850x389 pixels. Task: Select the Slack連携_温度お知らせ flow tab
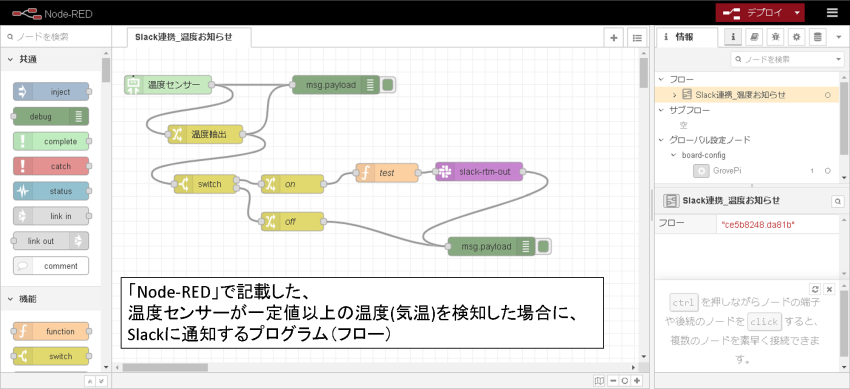pos(184,37)
